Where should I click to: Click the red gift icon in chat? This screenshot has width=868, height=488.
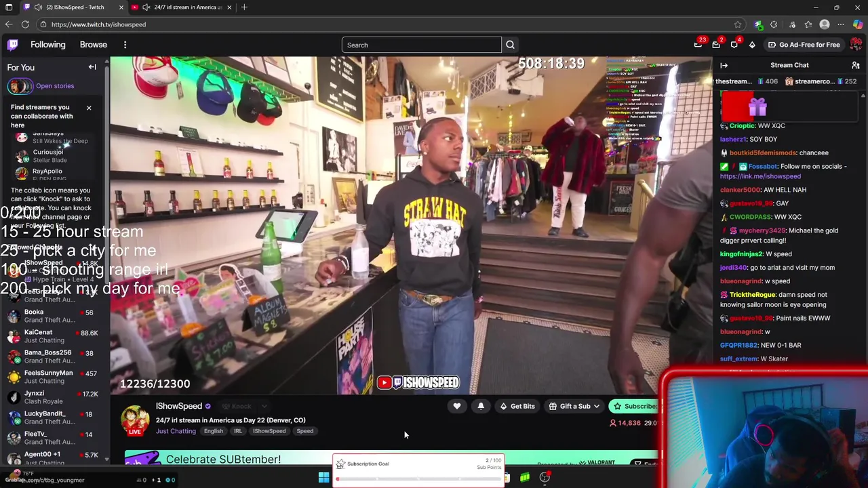757,106
